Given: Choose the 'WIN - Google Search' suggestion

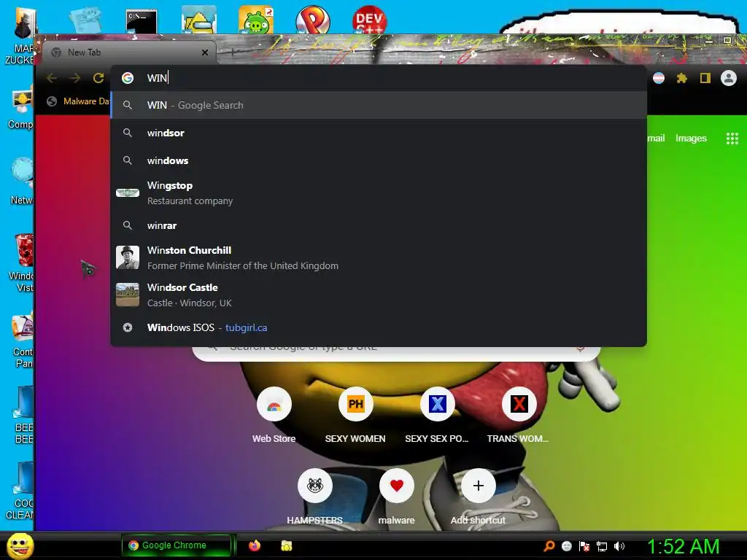Looking at the screenshot, I should (x=379, y=105).
